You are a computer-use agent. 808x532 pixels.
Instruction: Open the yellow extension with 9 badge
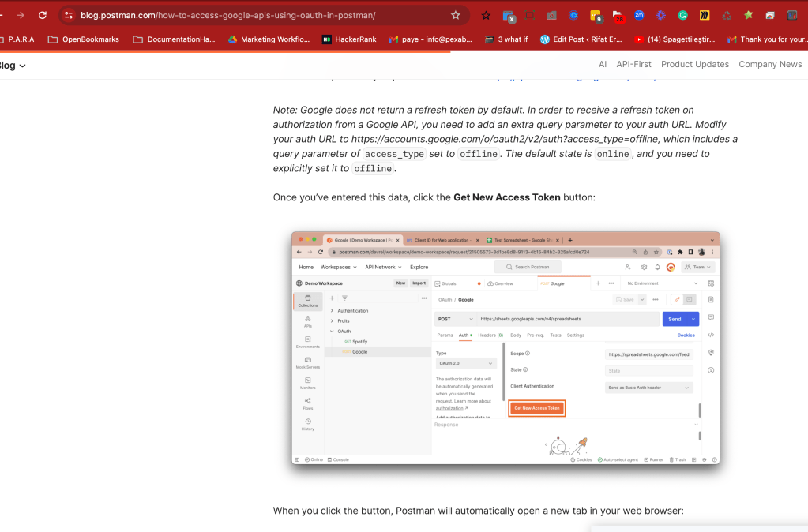[596, 16]
